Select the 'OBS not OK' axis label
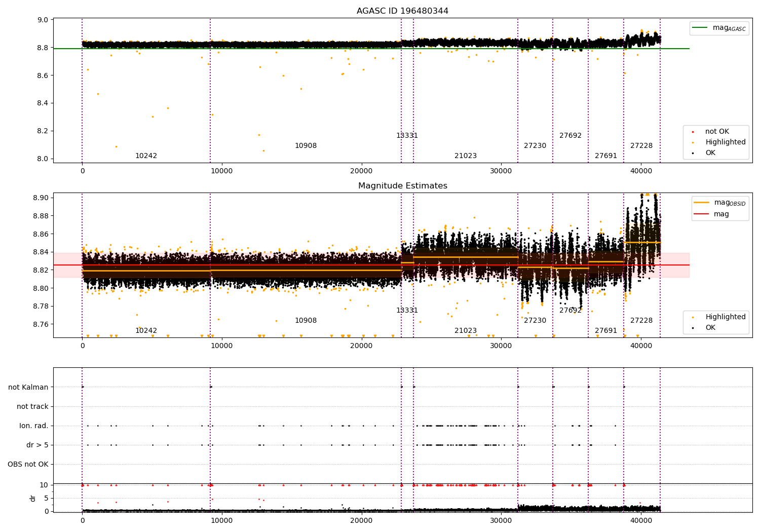Screen dimensions: 760x532 click(x=28, y=465)
